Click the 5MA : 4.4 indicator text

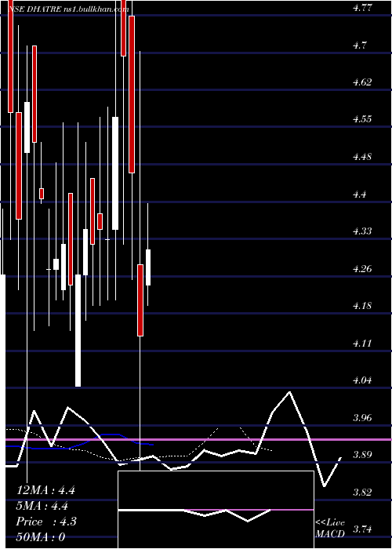(42, 506)
